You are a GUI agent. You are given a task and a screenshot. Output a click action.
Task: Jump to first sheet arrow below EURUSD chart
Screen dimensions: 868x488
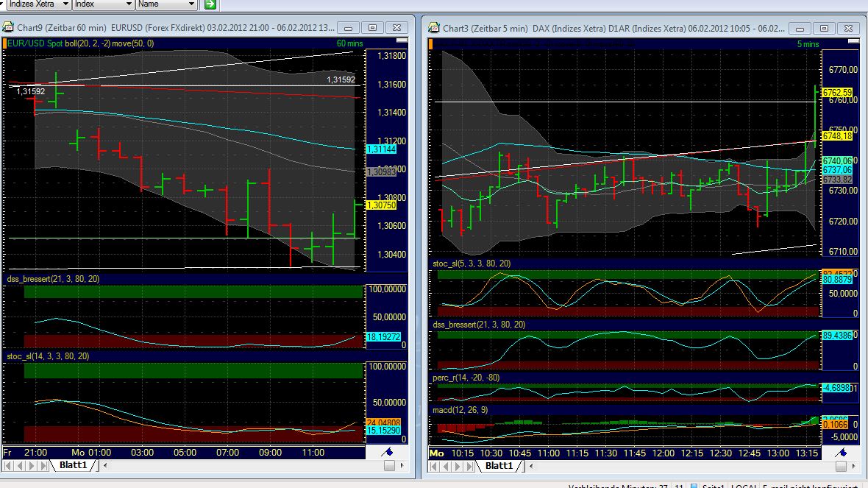[6, 465]
